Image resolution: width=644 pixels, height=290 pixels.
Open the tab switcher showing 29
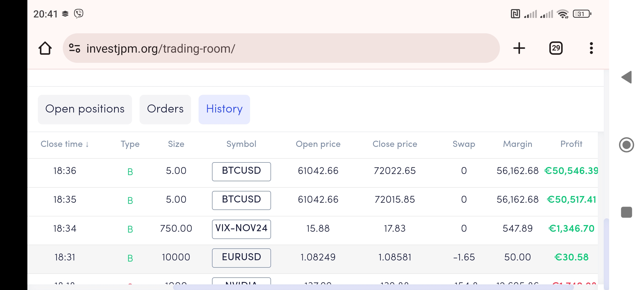tap(556, 48)
